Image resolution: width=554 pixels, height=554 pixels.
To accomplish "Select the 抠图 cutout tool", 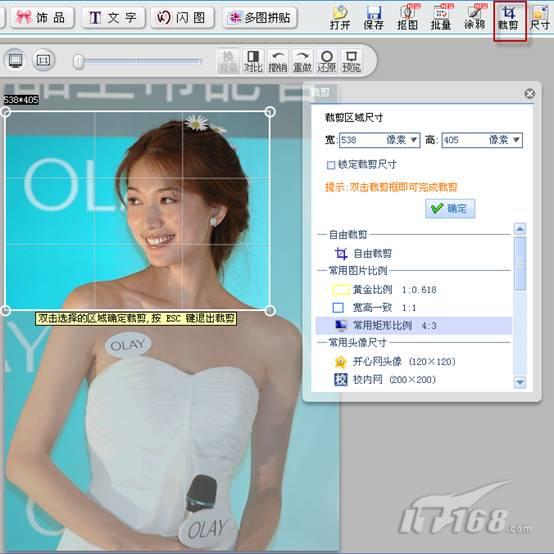I will coord(407,19).
